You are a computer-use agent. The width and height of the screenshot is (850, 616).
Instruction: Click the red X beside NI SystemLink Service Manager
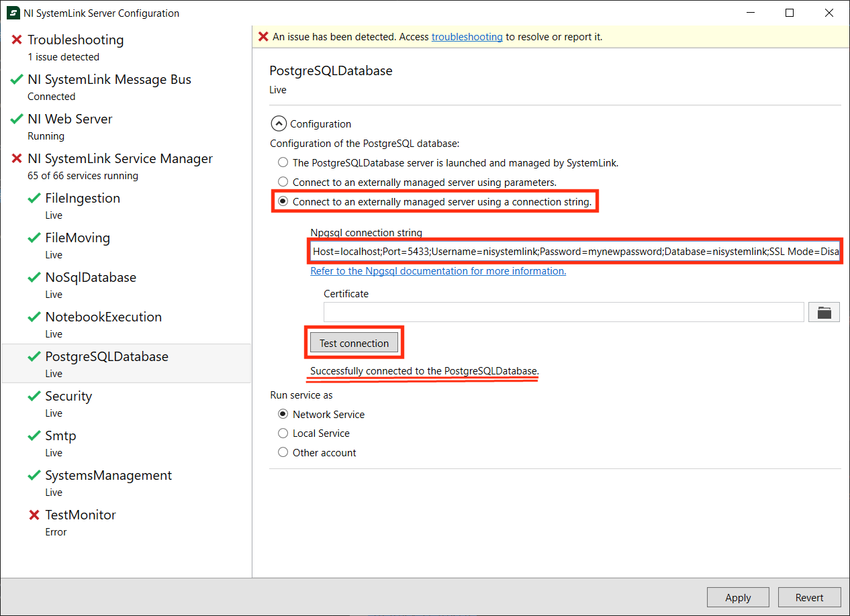pyautogui.click(x=17, y=159)
